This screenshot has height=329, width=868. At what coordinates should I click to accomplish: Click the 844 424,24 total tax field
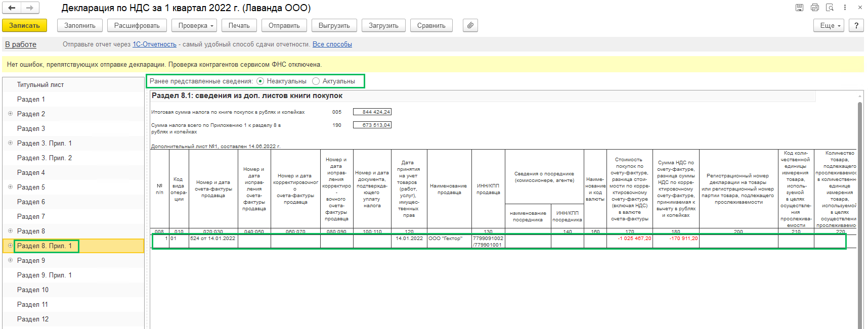click(x=372, y=112)
